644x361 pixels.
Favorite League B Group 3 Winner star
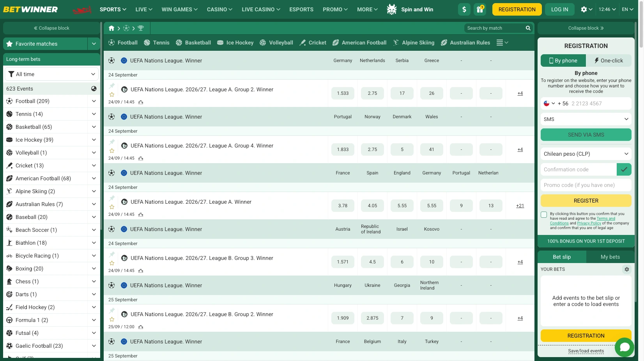point(112,263)
